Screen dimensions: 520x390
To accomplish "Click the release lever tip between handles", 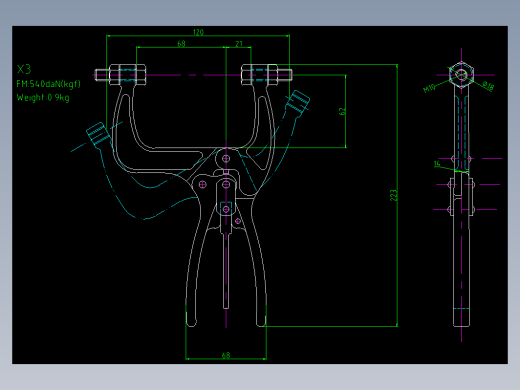I will click(x=226, y=305).
